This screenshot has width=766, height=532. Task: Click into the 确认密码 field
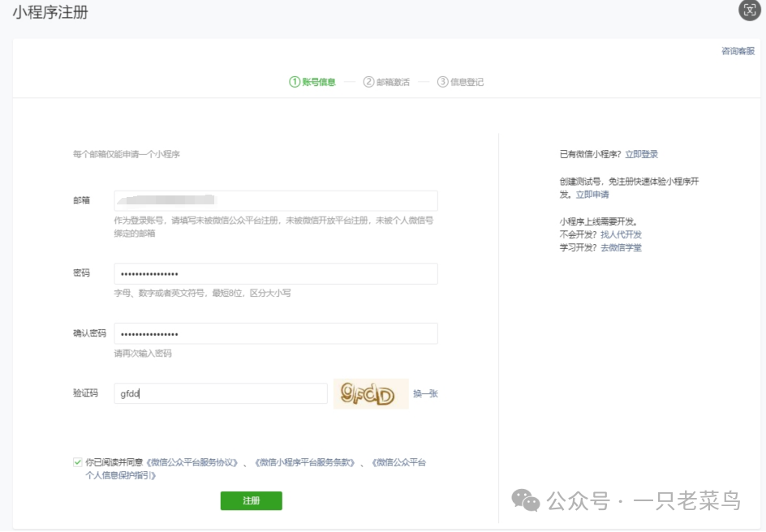[x=276, y=334]
